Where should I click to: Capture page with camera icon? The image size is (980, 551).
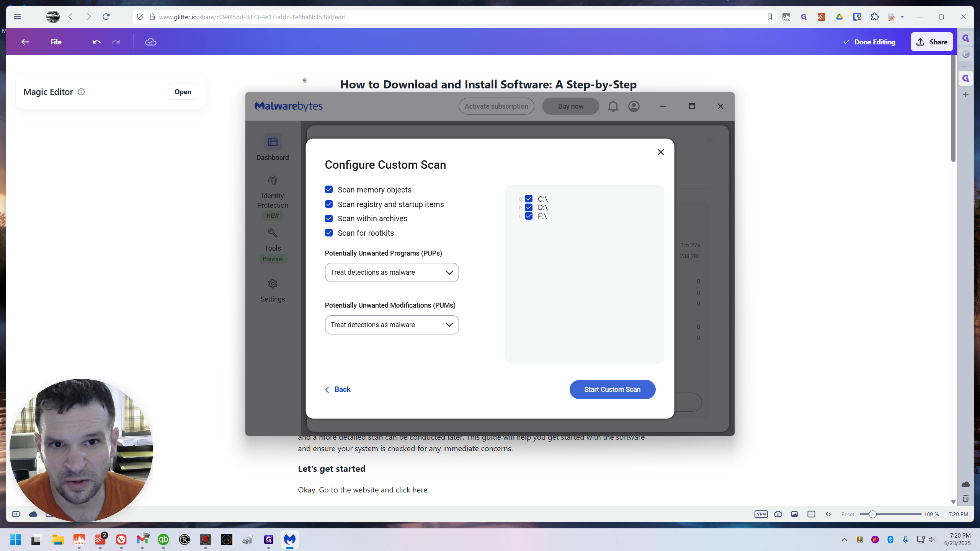tap(778, 514)
